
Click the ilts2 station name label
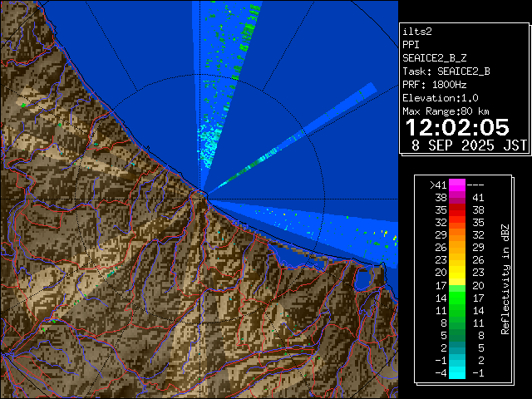click(x=418, y=31)
